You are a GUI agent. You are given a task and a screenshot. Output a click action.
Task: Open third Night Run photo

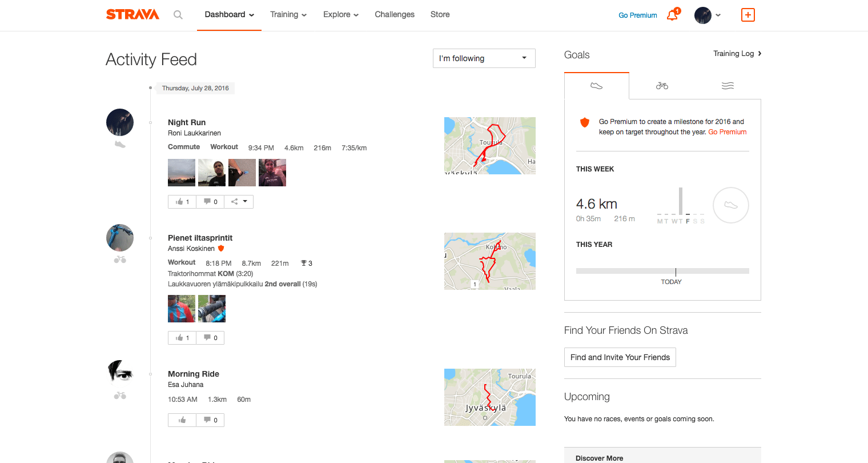click(x=242, y=173)
